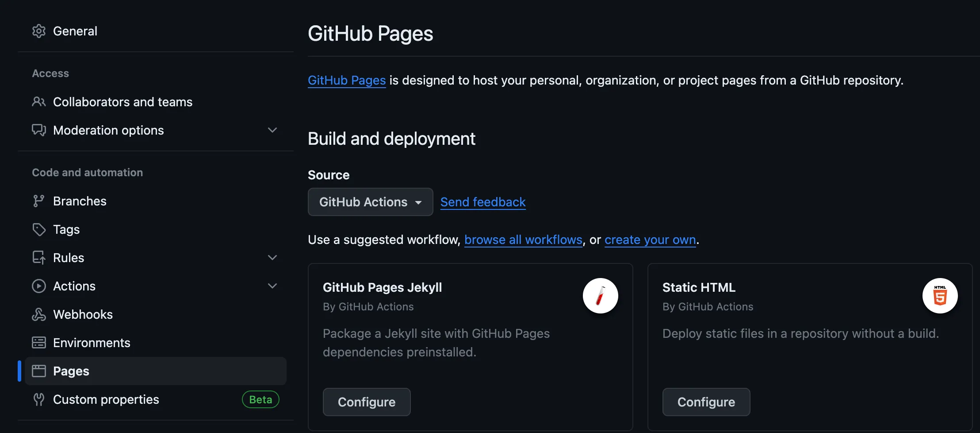
Task: Expand the Rules section in sidebar
Action: pos(272,257)
